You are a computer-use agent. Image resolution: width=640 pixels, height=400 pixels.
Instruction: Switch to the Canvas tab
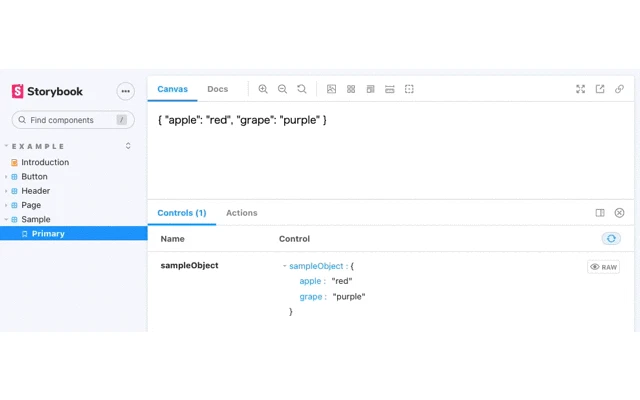pos(173,89)
